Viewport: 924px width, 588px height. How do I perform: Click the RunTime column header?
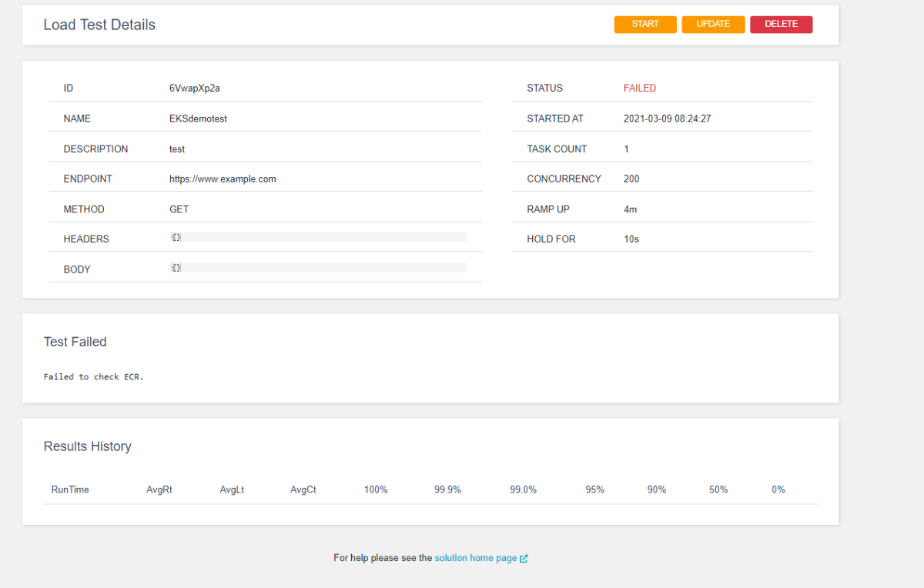pos(70,489)
